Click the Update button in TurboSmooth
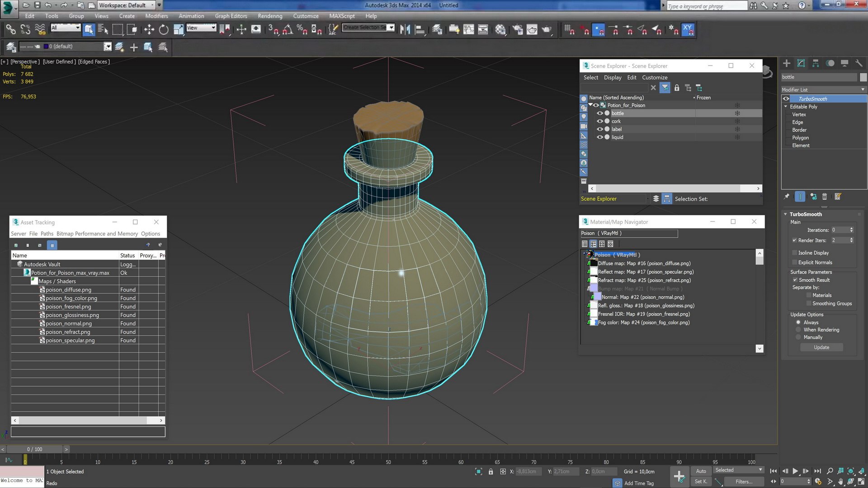868x488 pixels. (x=821, y=347)
